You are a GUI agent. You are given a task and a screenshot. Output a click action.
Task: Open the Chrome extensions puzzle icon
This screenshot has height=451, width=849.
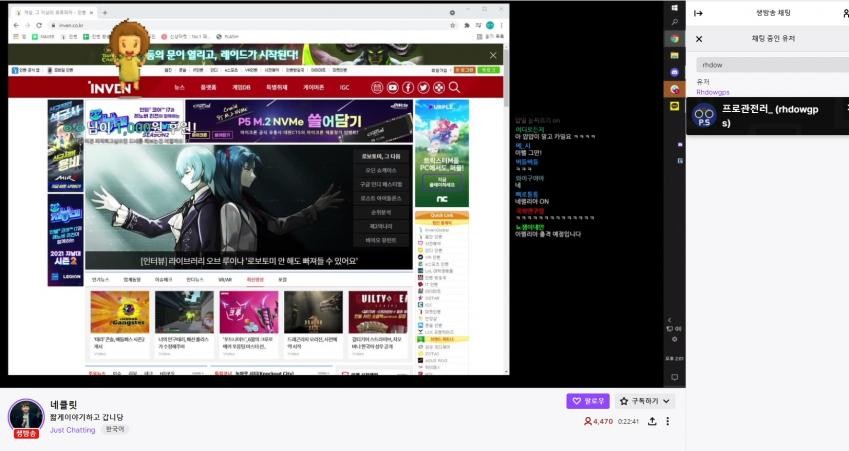tap(467, 25)
